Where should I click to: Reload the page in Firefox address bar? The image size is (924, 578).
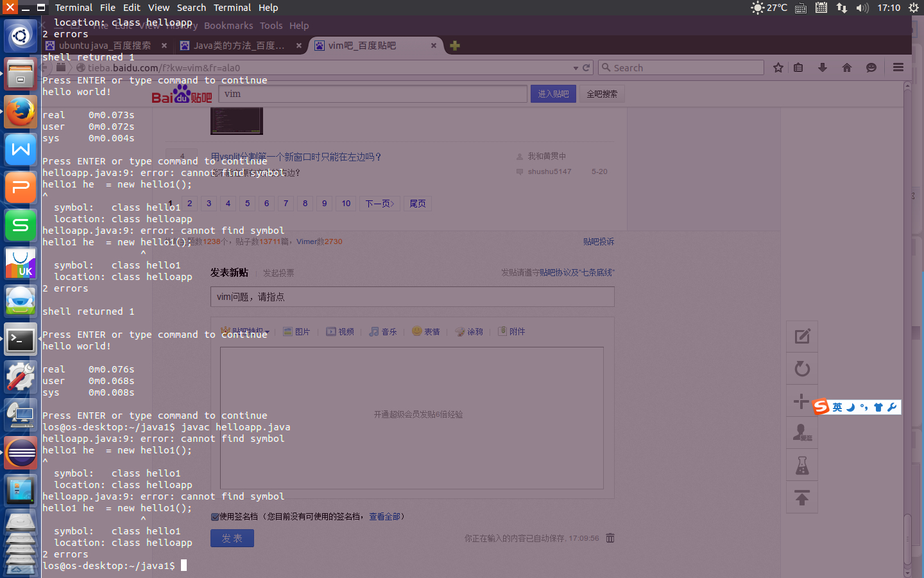click(586, 67)
